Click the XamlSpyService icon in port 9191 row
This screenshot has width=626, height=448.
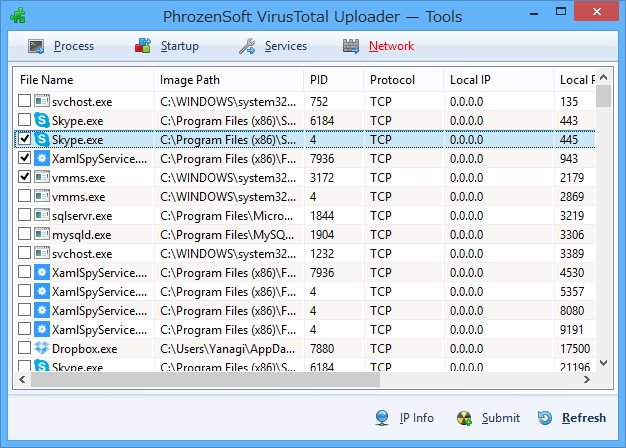tap(42, 329)
